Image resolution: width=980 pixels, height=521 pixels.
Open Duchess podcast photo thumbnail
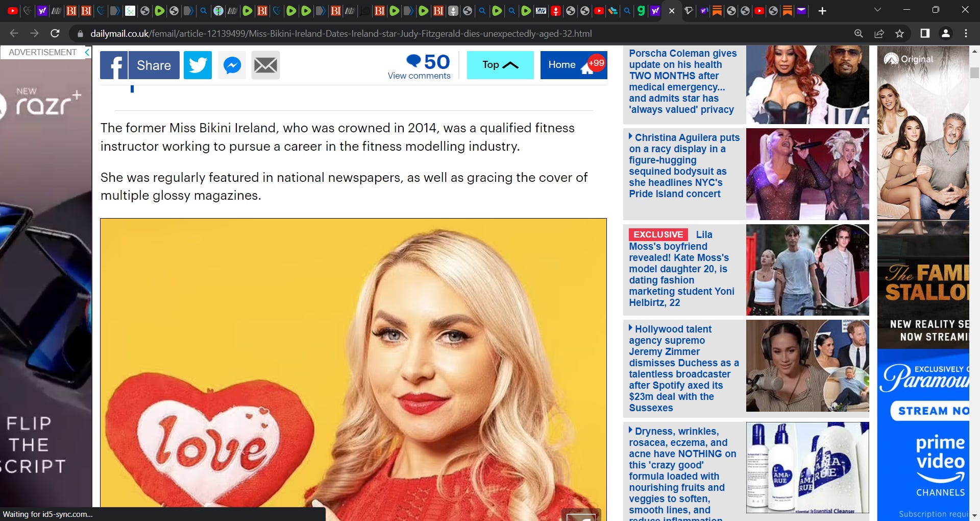(x=807, y=366)
